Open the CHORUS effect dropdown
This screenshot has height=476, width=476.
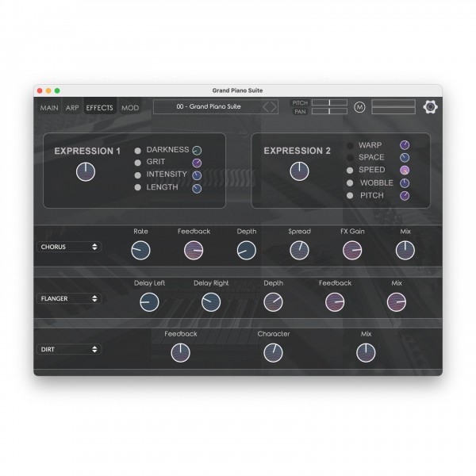point(69,247)
